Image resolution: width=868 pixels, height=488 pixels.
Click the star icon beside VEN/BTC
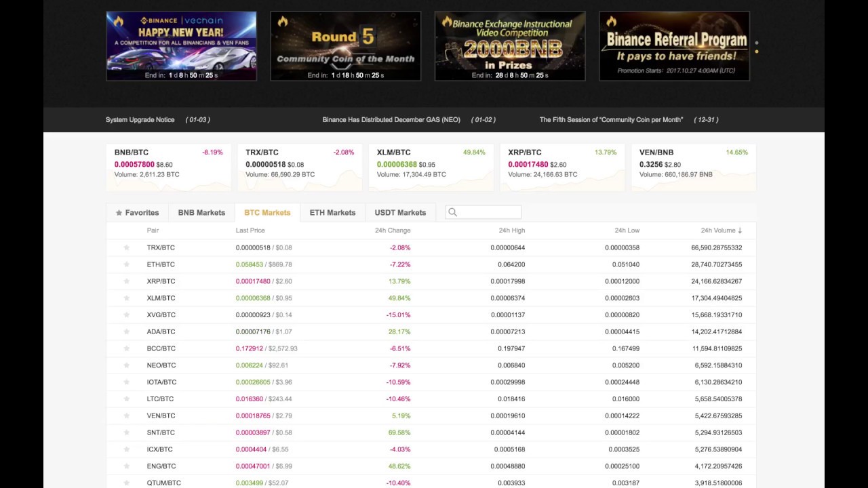tap(126, 415)
